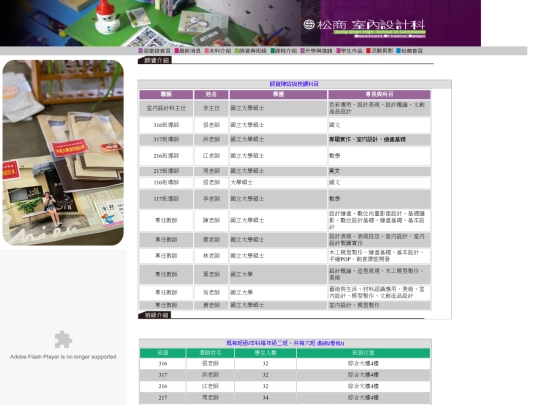Click the 蔡老師 cell

(x=211, y=240)
